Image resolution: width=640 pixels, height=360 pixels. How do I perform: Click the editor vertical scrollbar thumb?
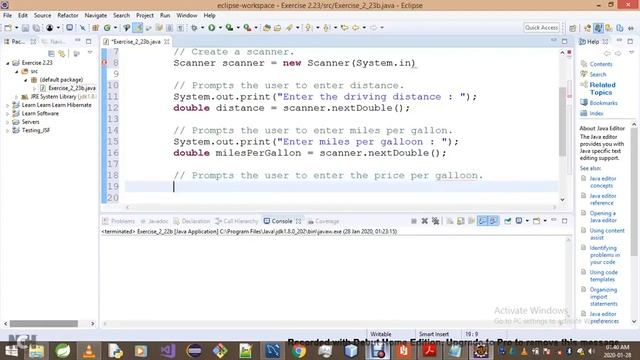coord(562,121)
